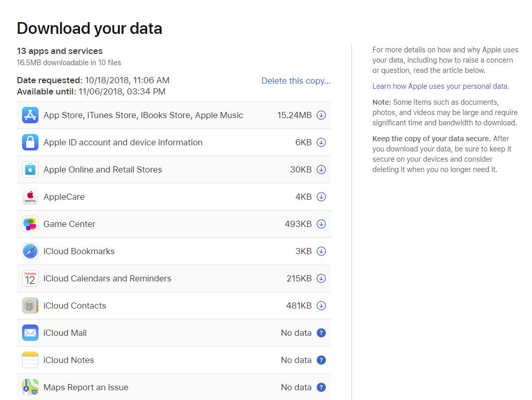This screenshot has width=532, height=400.
Task: Click the 481KB size for iCloud Contacts
Action: click(x=299, y=306)
